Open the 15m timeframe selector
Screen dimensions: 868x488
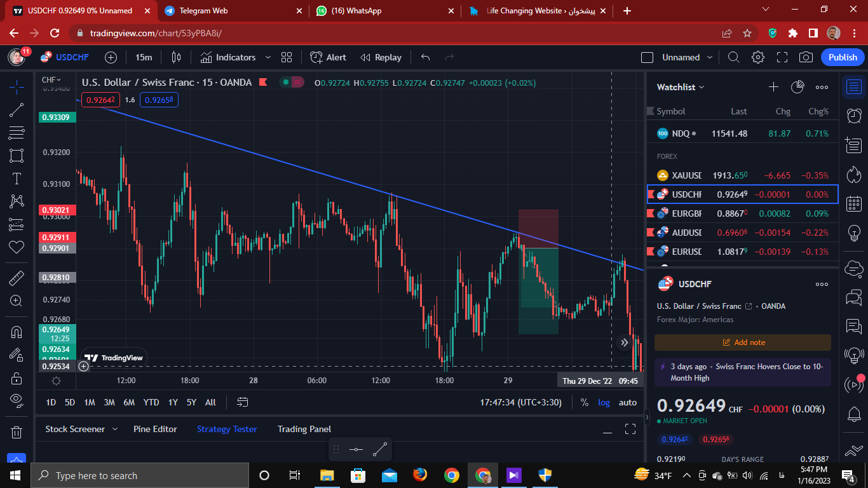point(144,57)
